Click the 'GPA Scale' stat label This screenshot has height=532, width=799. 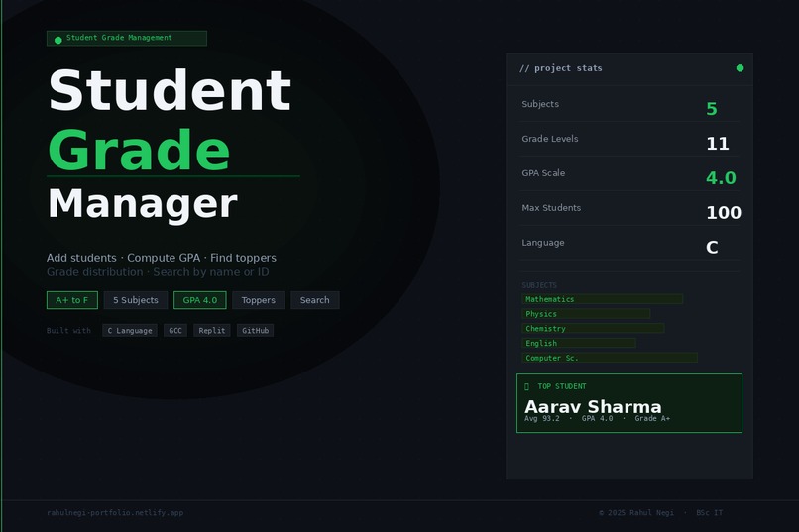click(543, 173)
